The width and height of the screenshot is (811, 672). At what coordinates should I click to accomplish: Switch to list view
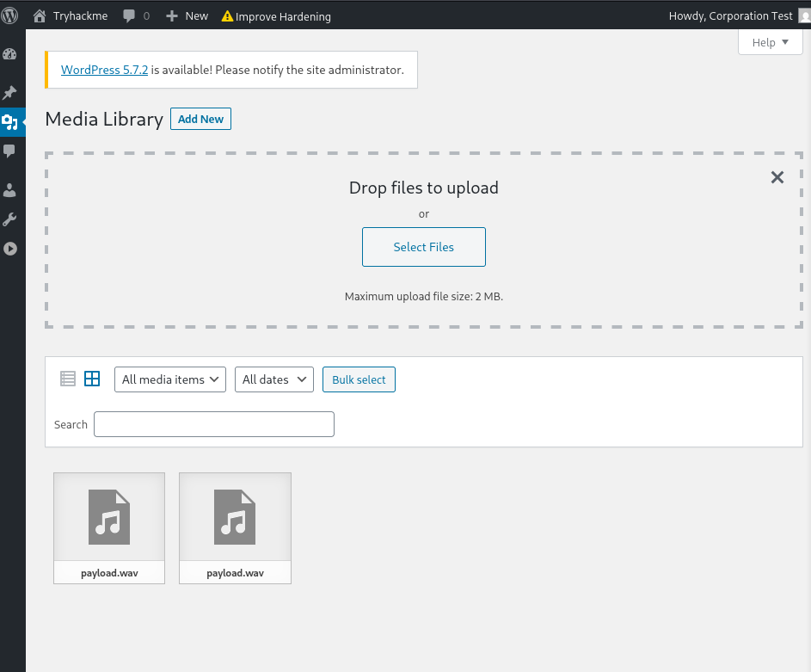pos(68,379)
